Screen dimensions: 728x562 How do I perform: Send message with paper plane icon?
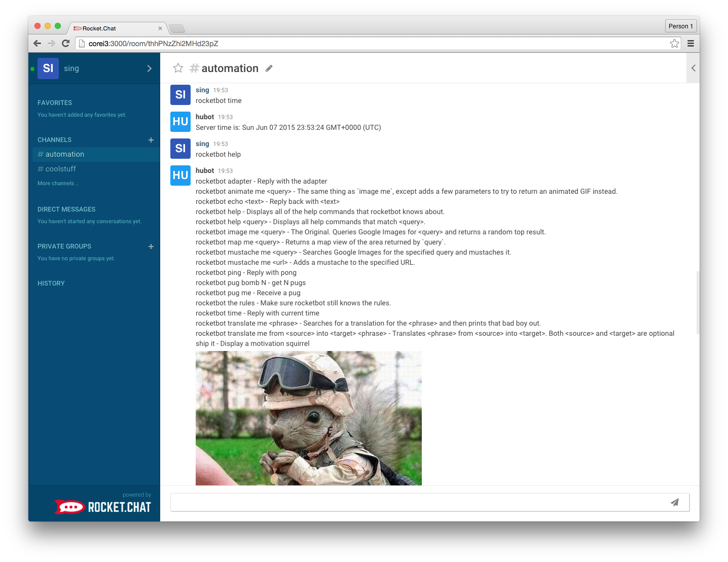coord(675,502)
